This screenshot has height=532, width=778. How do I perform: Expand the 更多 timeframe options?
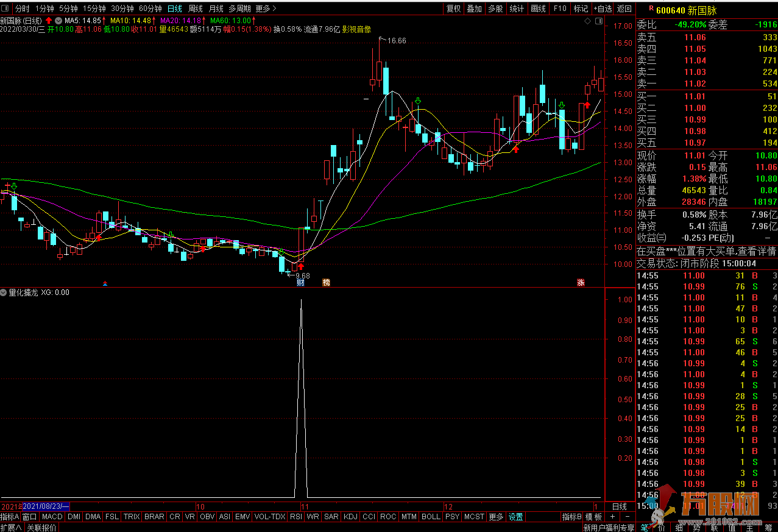coord(266,9)
